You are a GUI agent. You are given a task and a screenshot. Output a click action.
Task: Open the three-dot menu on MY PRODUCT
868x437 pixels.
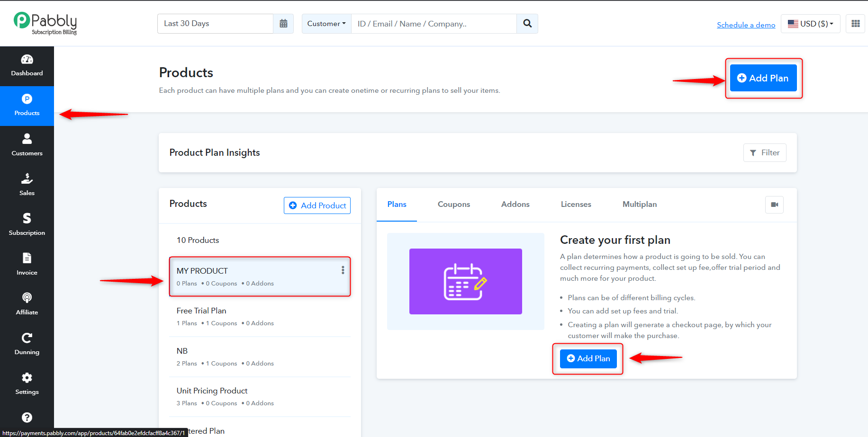[343, 270]
